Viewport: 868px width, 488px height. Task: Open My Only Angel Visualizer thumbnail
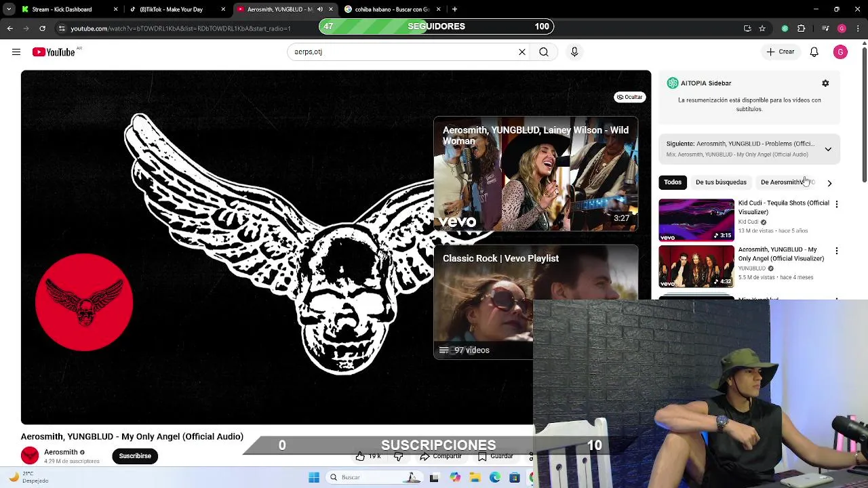(x=696, y=266)
